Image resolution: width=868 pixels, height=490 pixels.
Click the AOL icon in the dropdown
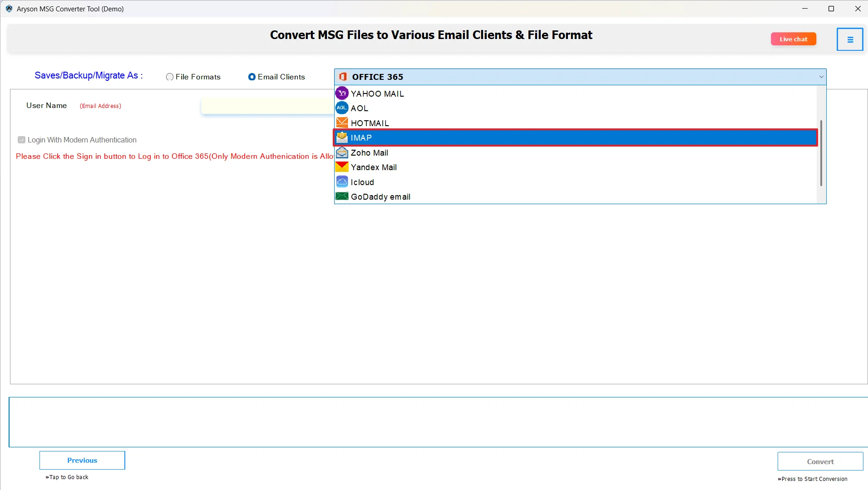(x=342, y=108)
